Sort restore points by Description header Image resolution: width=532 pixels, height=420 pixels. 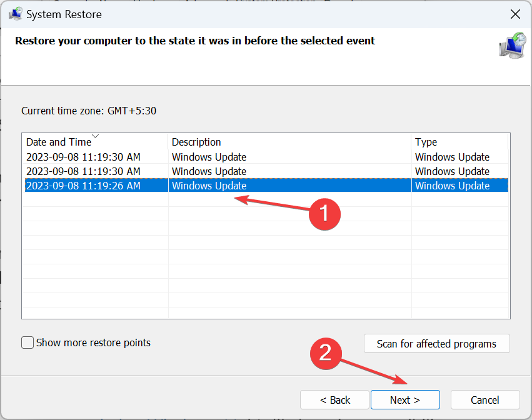pos(196,142)
